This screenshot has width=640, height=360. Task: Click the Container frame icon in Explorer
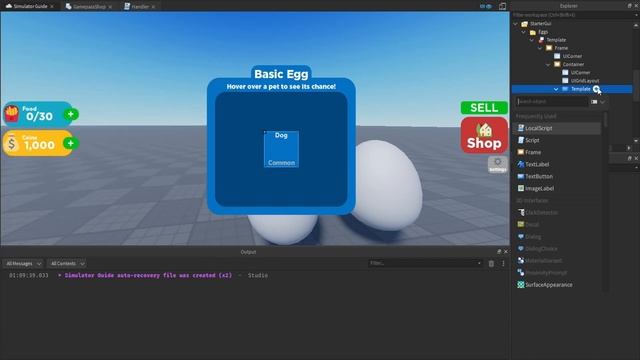click(557, 64)
